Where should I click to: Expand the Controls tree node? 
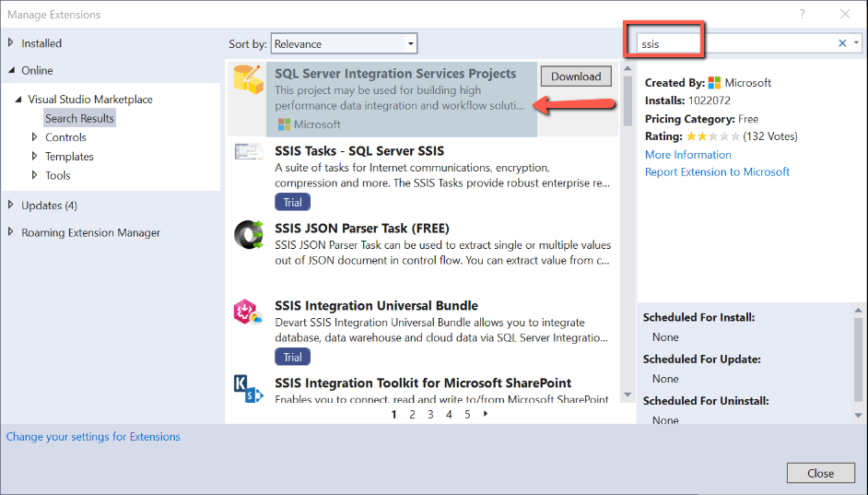(x=35, y=137)
